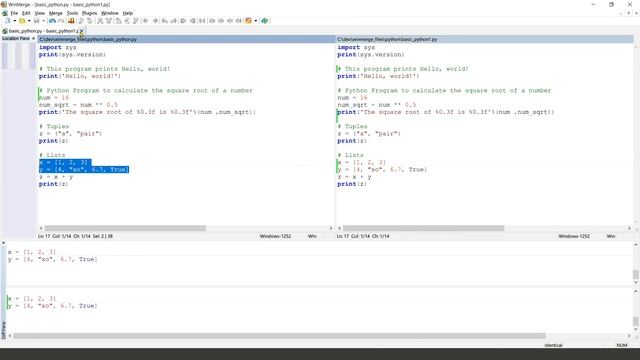Click diff pane horizontal scrollbar
This screenshot has height=360, width=640.
point(279,336)
